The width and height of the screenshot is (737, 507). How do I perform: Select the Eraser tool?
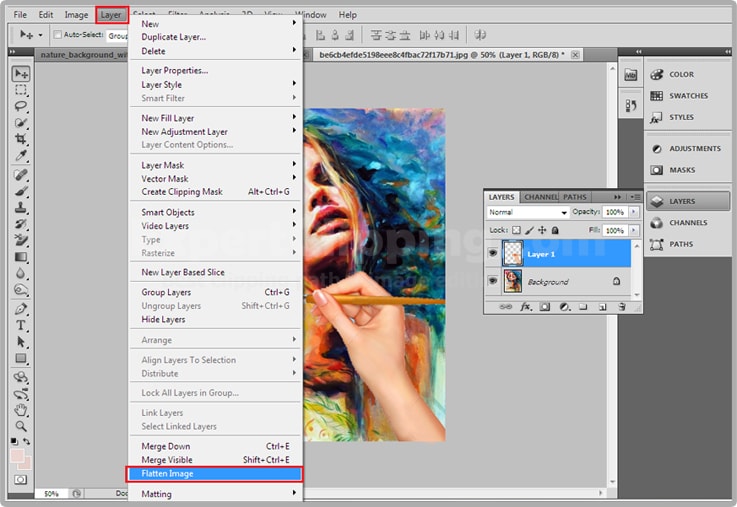[x=21, y=240]
